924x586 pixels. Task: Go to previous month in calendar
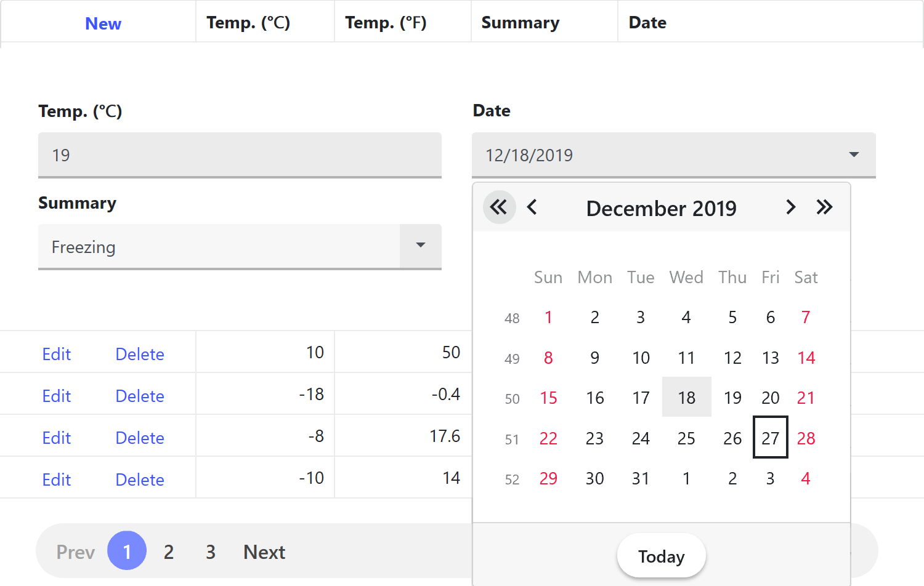click(x=532, y=207)
